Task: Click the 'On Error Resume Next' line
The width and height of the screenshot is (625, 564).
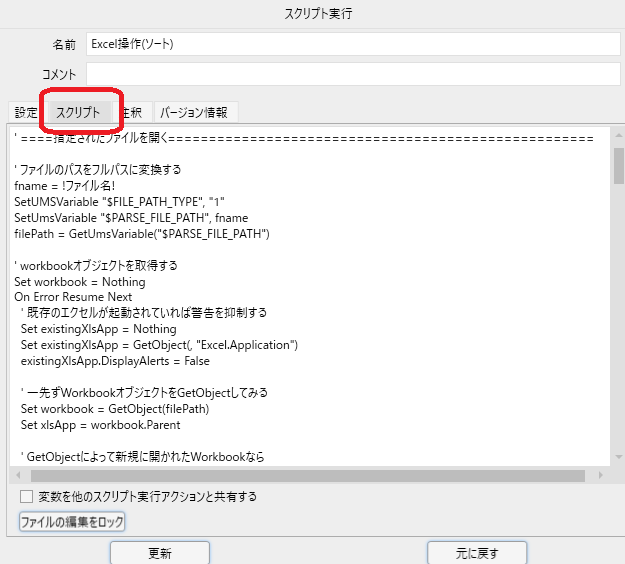Action: [71, 297]
